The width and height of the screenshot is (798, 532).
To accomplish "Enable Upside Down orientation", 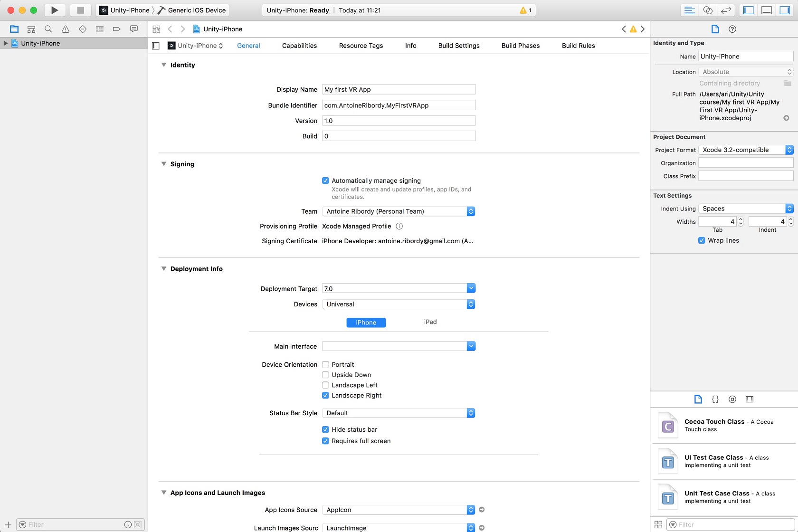I will [325, 375].
